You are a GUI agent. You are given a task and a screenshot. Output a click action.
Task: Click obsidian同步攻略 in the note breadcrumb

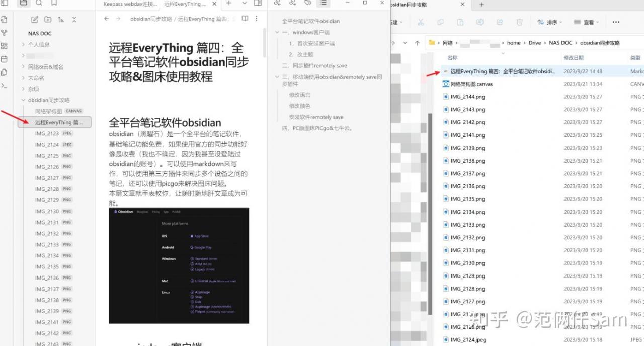coord(150,19)
